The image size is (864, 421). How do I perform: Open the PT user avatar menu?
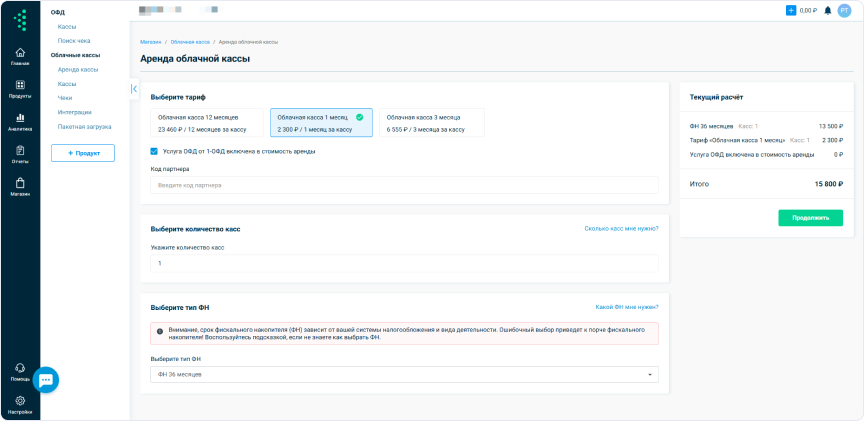(x=844, y=10)
